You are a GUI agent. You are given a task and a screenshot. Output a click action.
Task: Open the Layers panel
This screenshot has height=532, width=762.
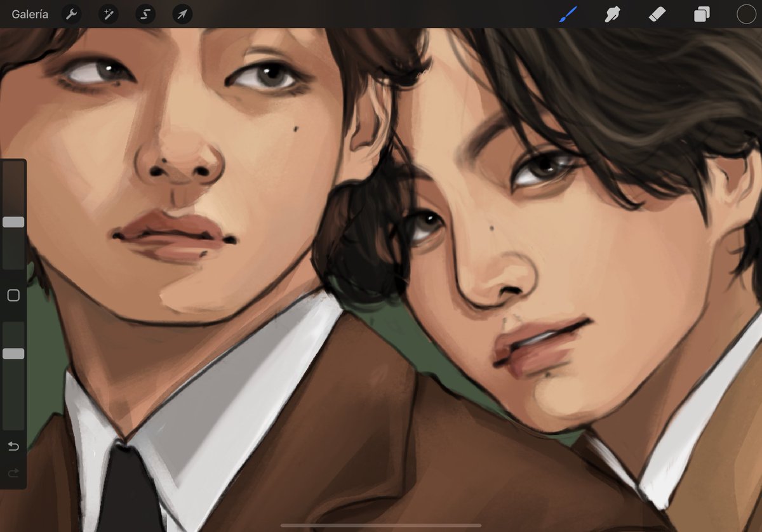pyautogui.click(x=702, y=15)
